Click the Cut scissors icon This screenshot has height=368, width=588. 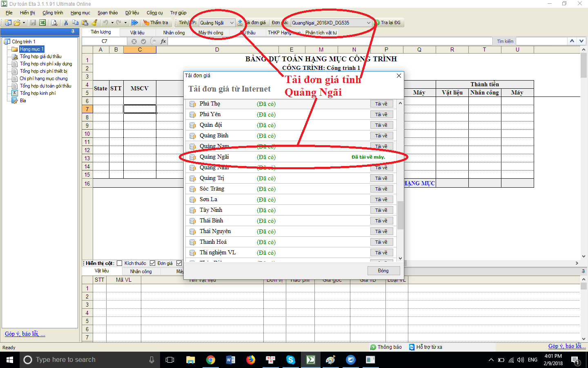66,23
